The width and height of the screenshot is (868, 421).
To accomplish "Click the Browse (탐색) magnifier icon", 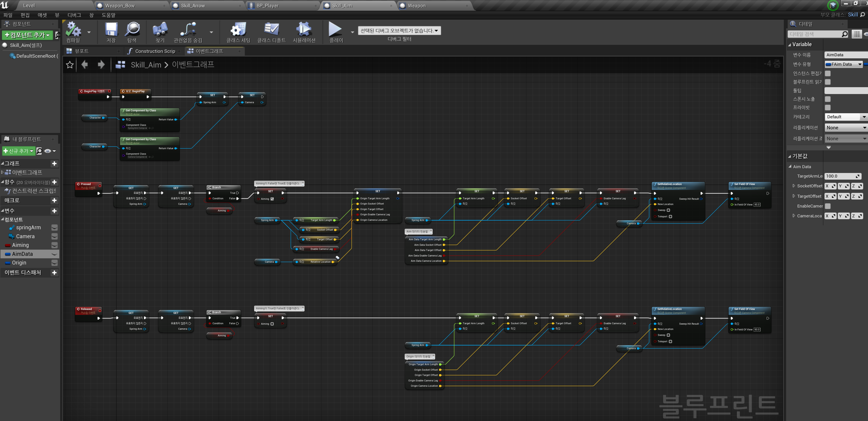I will click(132, 29).
